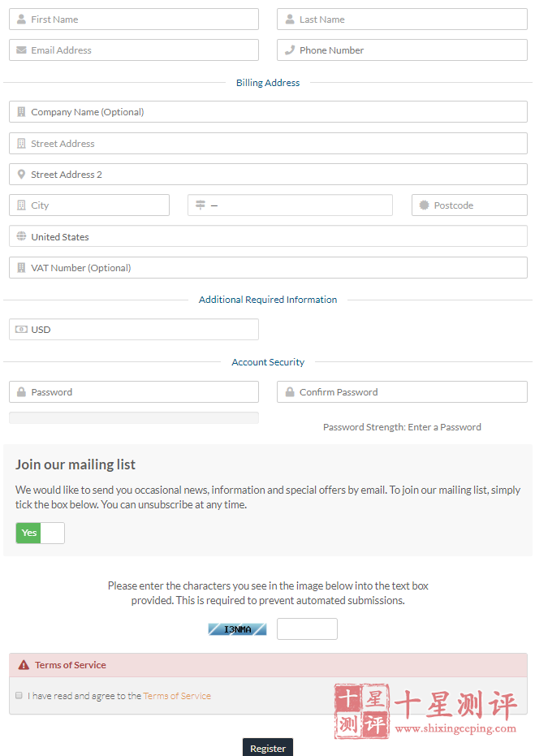Click the padlock icon in Password field
Image resolution: width=535 pixels, height=756 pixels.
coord(21,392)
